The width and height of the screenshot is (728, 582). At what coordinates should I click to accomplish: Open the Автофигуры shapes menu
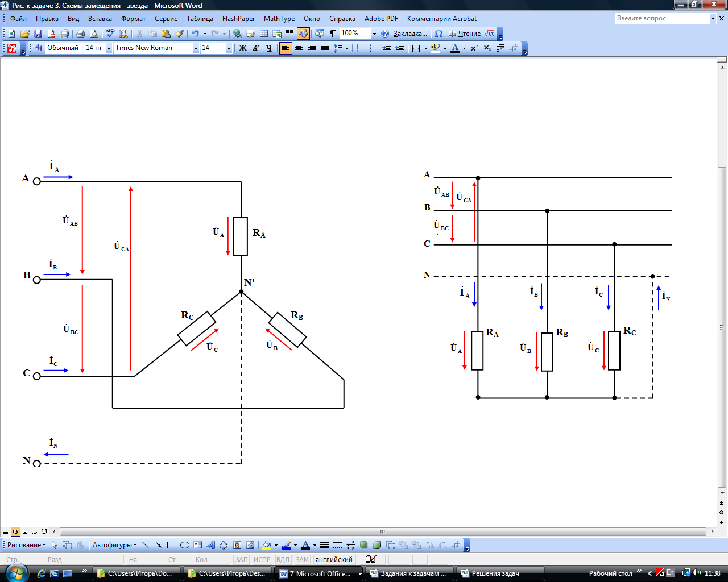114,545
